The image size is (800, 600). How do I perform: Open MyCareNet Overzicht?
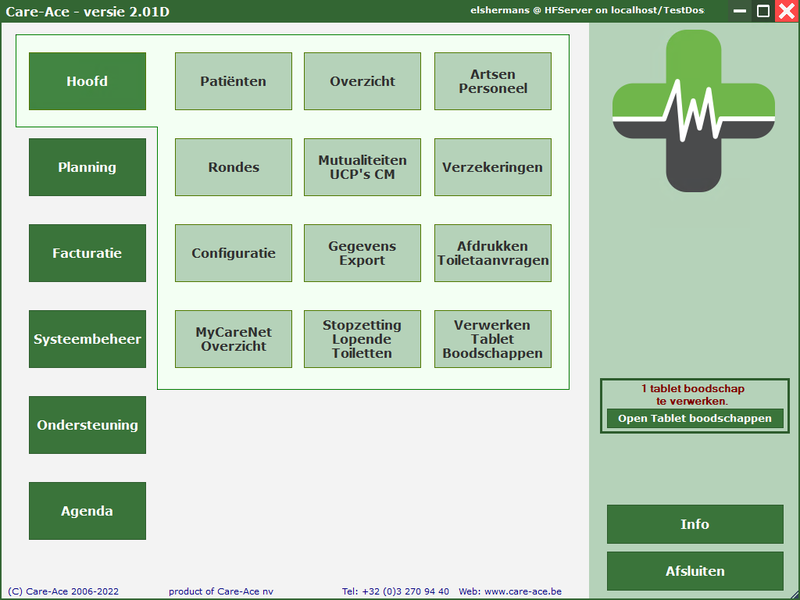pos(233,339)
